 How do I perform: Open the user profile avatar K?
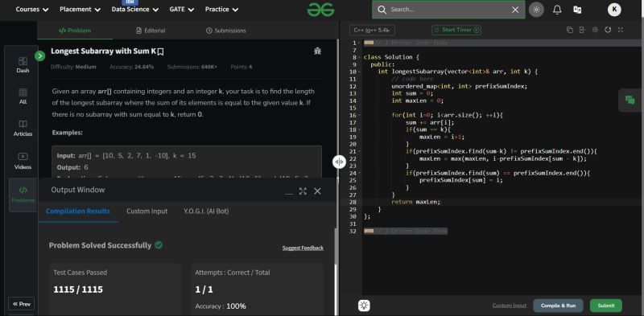tap(614, 10)
